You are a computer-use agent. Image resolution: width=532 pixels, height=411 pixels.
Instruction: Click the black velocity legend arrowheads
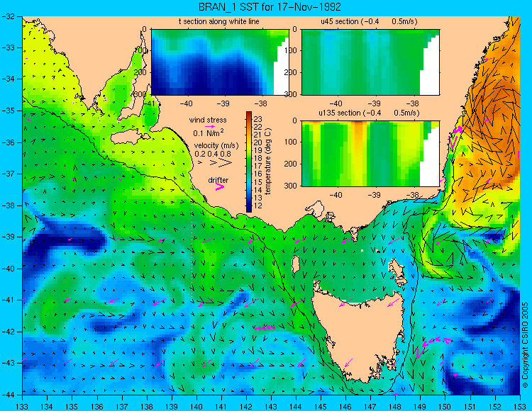point(216,163)
